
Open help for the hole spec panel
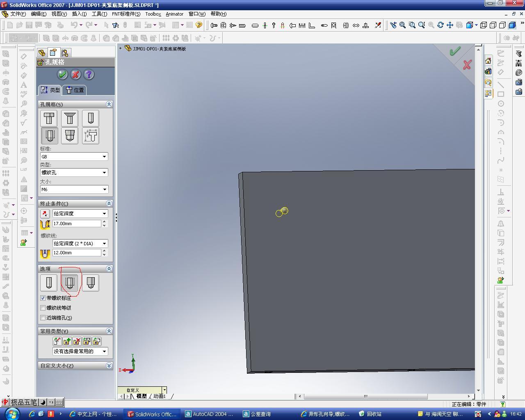click(x=89, y=75)
